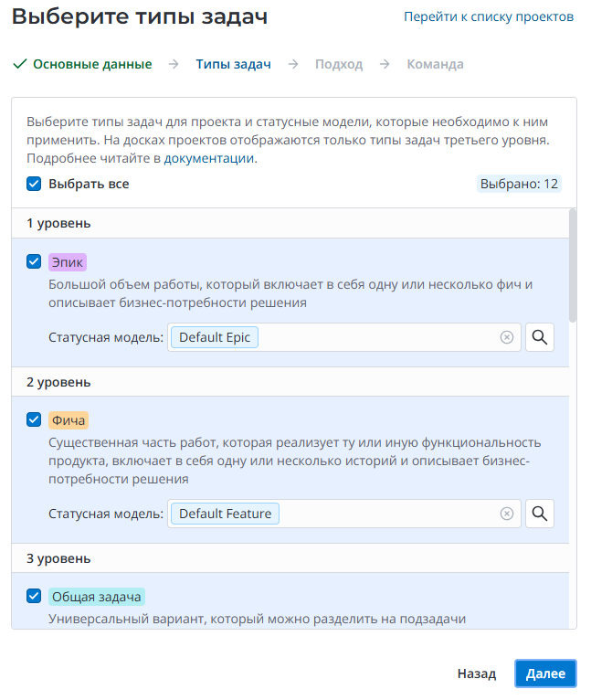The image size is (591, 700).
Task: Open Перейти к списку проектов link
Action: pos(489,16)
